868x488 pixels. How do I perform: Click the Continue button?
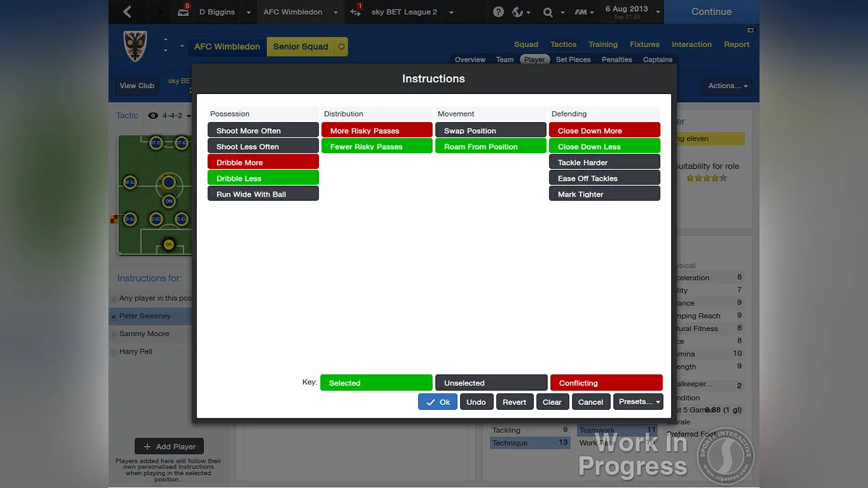click(711, 12)
